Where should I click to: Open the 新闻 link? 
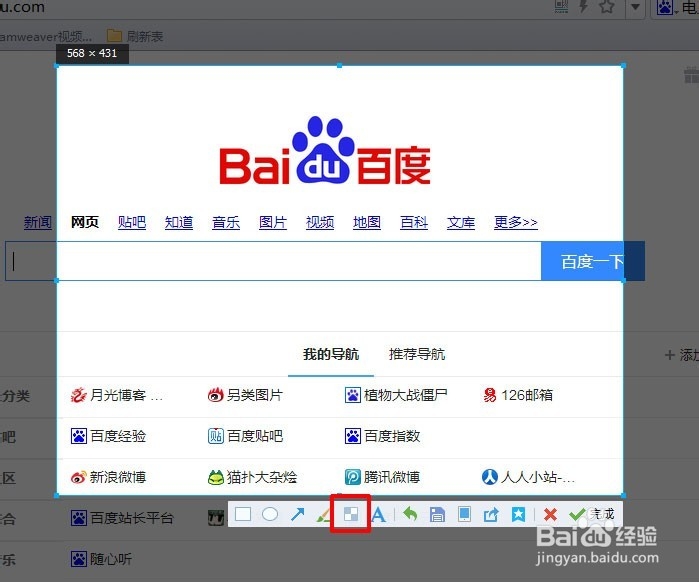point(38,222)
